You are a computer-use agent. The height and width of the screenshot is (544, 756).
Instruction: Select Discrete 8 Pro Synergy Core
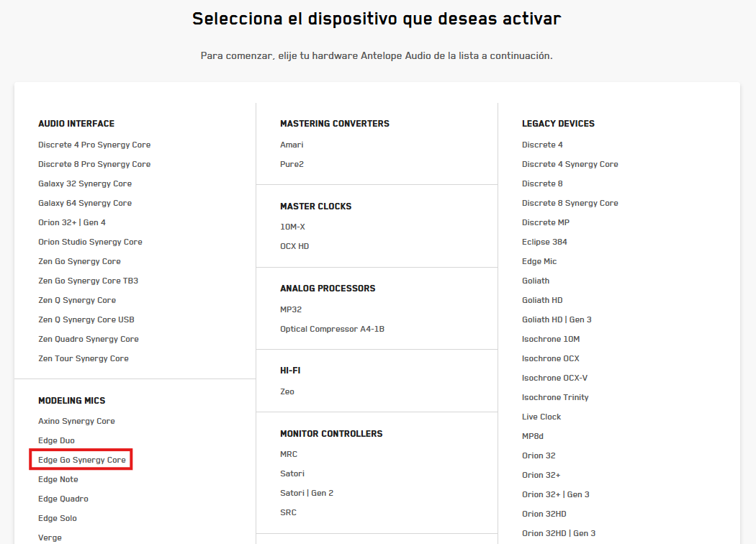[94, 164]
